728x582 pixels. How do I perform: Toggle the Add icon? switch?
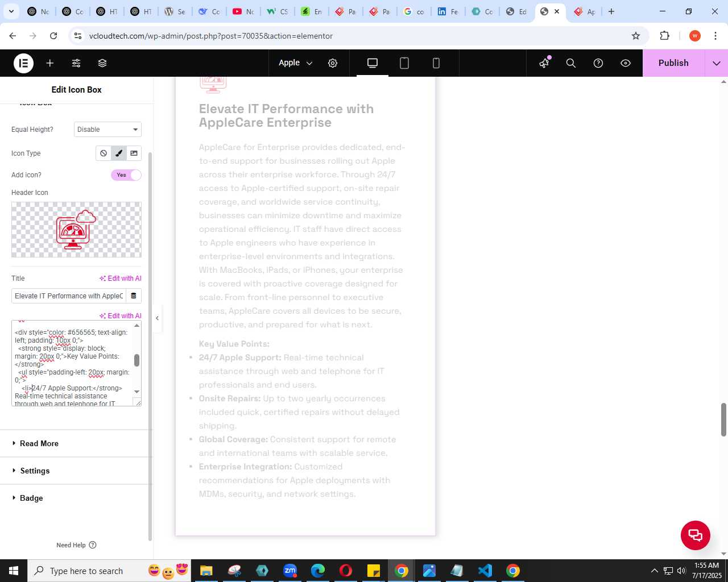tap(126, 175)
